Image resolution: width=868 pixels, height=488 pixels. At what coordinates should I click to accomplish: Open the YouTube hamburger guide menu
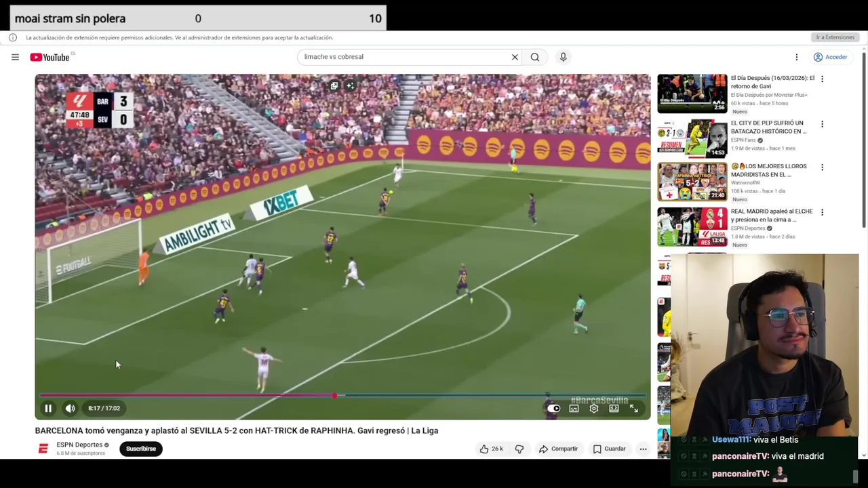[x=15, y=57]
